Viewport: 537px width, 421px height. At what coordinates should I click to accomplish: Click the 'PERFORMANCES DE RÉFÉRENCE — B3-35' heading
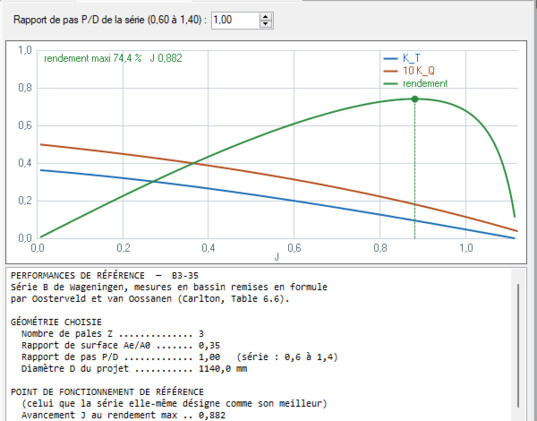point(104,275)
